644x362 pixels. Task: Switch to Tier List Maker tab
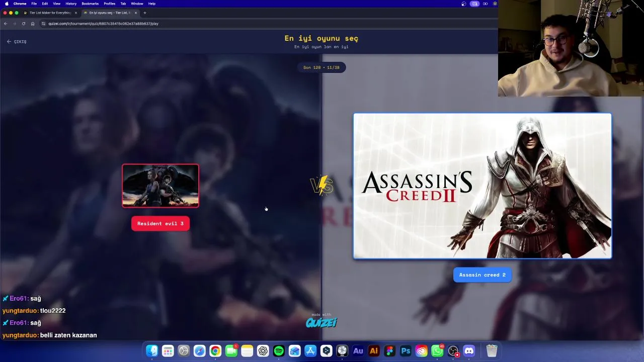coord(50,13)
